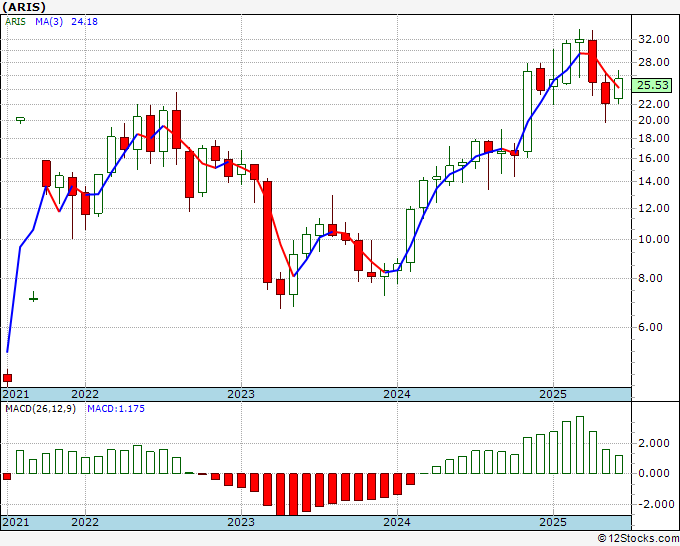Click the (ARIS) chart title
The height and width of the screenshot is (546, 680).
point(24,7)
